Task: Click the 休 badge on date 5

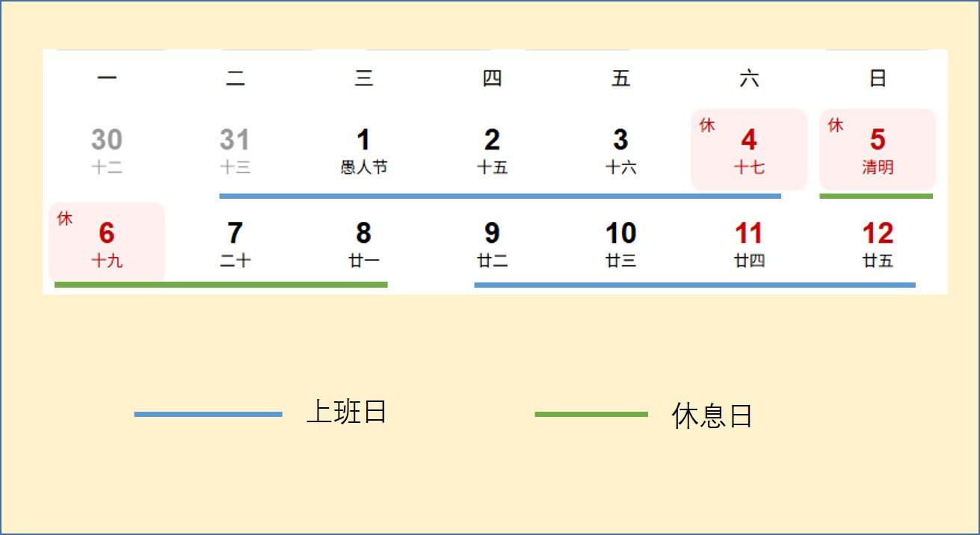Action: (836, 126)
